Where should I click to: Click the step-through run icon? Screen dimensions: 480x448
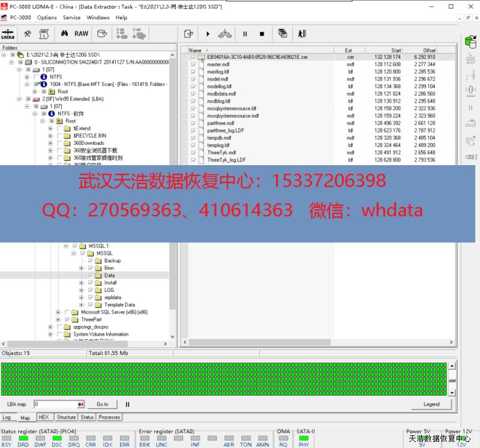[225, 34]
